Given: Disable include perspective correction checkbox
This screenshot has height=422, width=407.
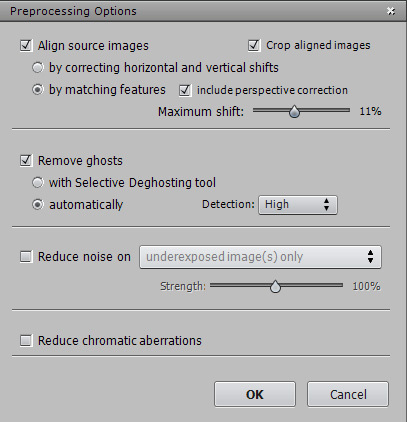Looking at the screenshot, I should click(x=185, y=90).
